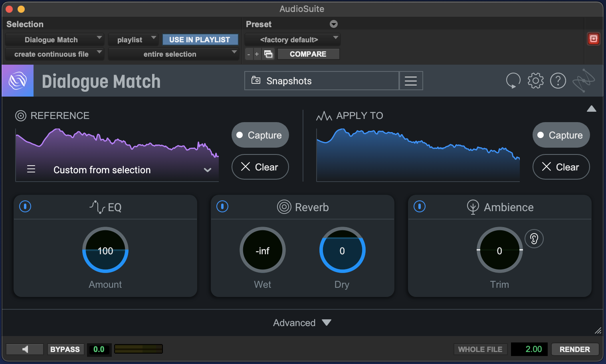Screen dimensions: 606x364
Task: Open the Snapshots selector
Action: point(322,81)
